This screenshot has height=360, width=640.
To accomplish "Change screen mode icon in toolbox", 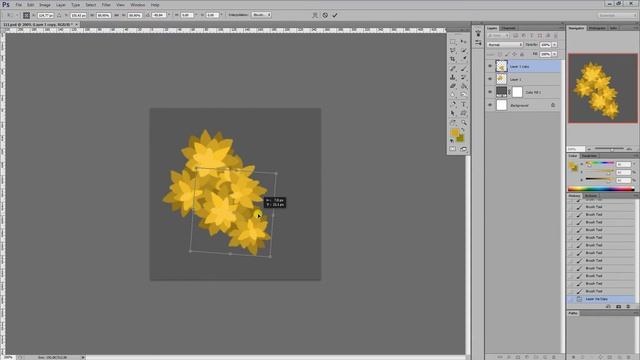I will coord(463,149).
